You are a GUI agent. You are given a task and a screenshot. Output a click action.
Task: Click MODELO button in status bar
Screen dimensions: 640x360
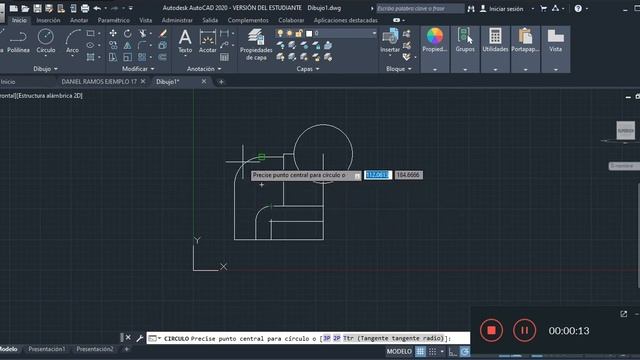[399, 351]
